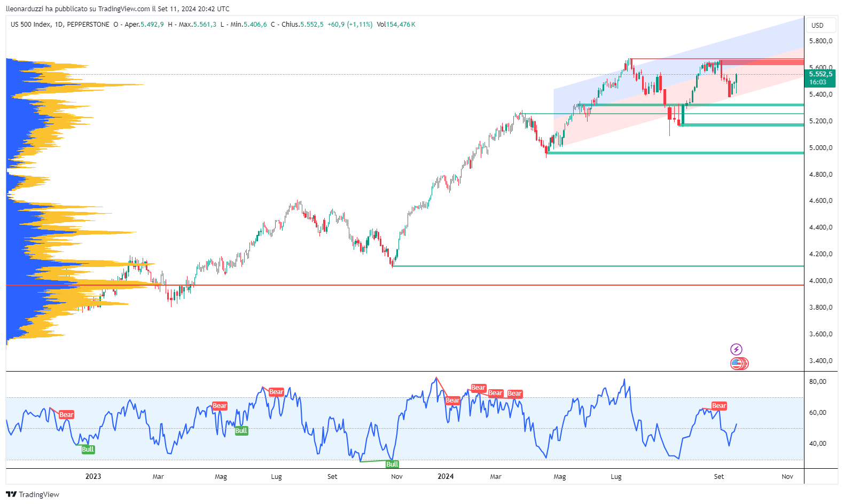844x504 pixels.
Task: Click the Min. 5.406,6 low value
Action: 249,25
